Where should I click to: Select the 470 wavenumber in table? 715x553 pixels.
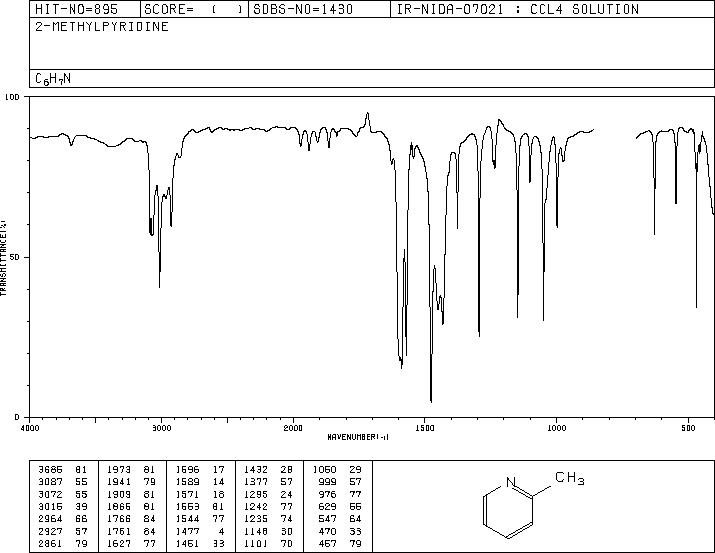click(327, 532)
